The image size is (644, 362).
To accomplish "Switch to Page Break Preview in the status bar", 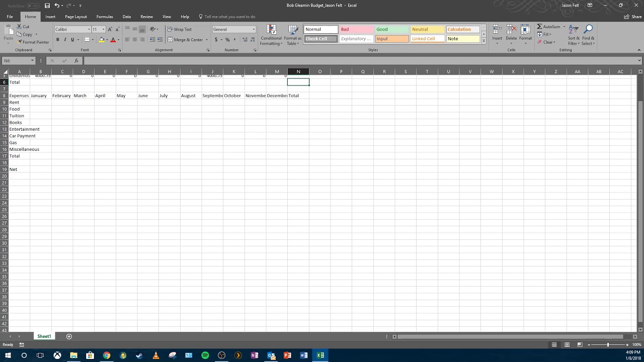I will 580,344.
